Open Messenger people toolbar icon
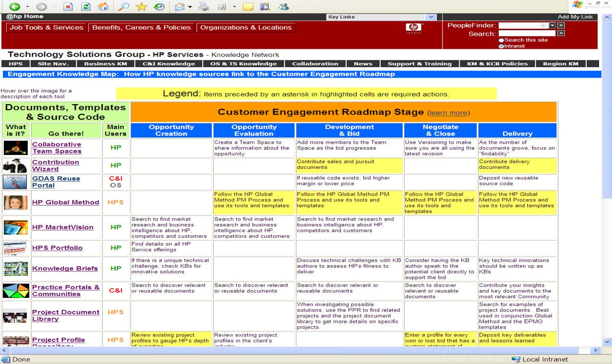The height and width of the screenshot is (364, 612). click(x=284, y=7)
